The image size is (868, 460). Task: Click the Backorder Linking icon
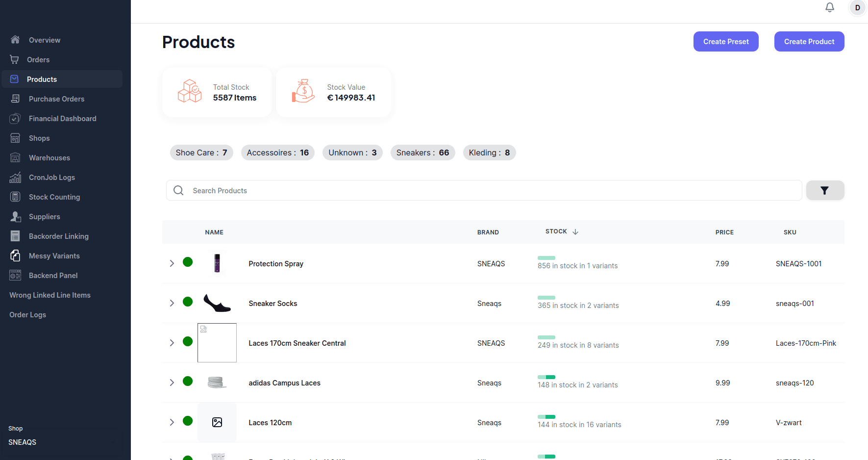[15, 236]
